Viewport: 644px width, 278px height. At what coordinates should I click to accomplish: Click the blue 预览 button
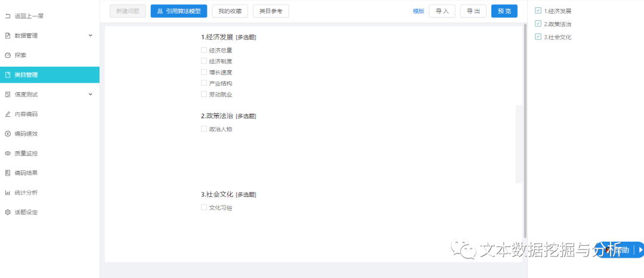point(504,11)
